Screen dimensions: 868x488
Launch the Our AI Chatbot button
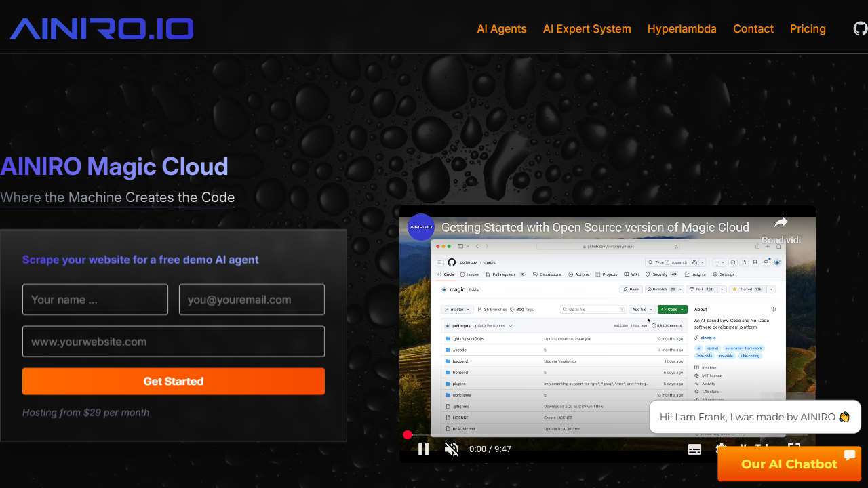point(789,464)
